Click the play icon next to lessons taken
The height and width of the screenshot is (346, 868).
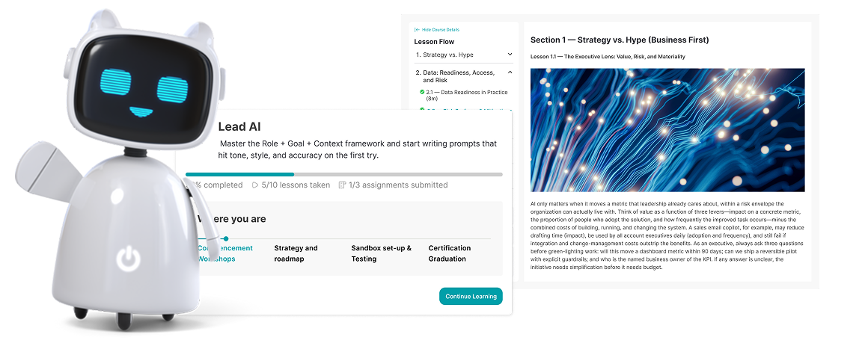[x=255, y=185]
